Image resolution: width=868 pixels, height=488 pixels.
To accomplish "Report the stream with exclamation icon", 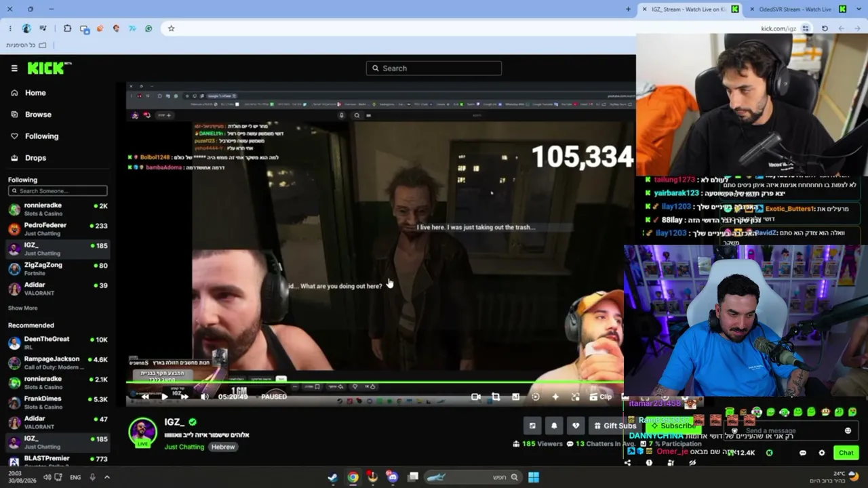I will [649, 463].
